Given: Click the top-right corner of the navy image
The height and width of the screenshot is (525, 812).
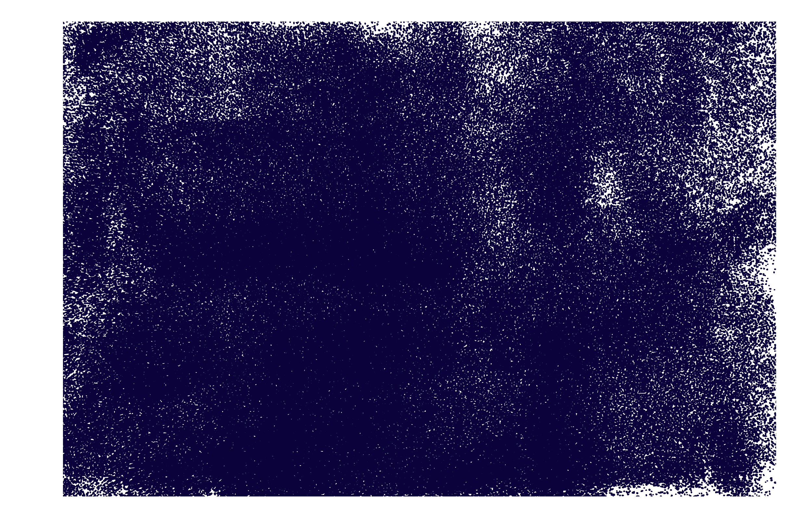Looking at the screenshot, I should [x=777, y=21].
